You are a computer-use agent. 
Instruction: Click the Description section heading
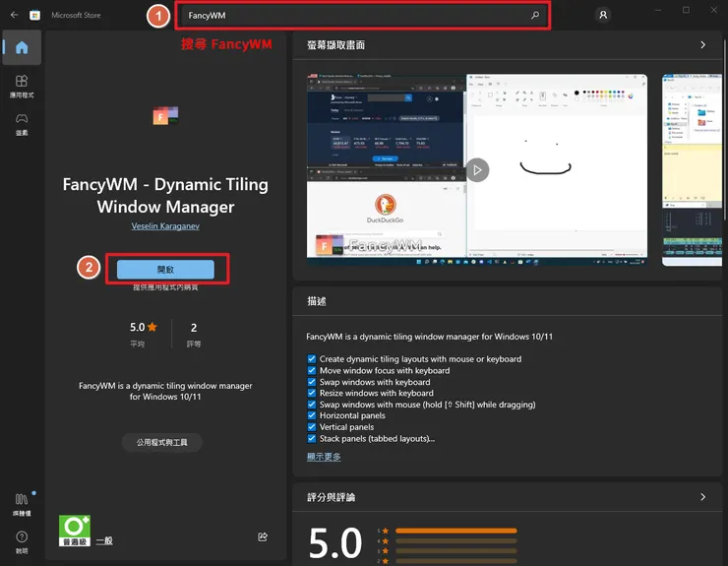(x=316, y=301)
